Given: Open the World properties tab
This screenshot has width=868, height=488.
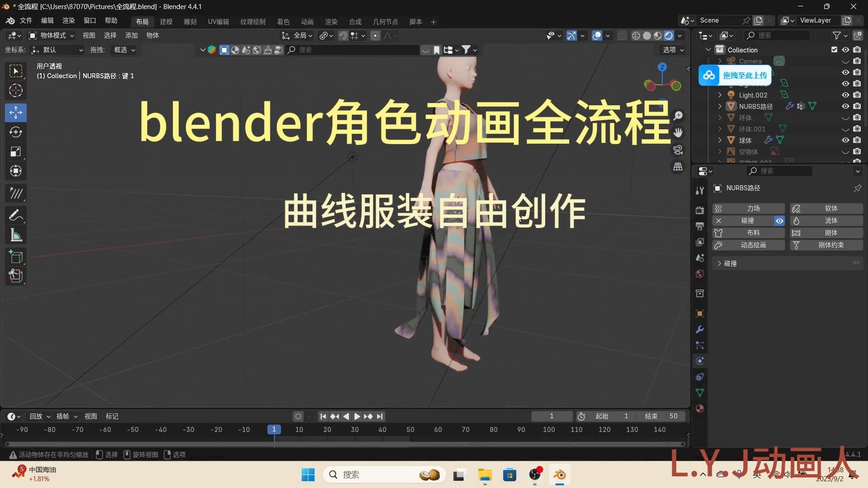Looking at the screenshot, I should (700, 274).
